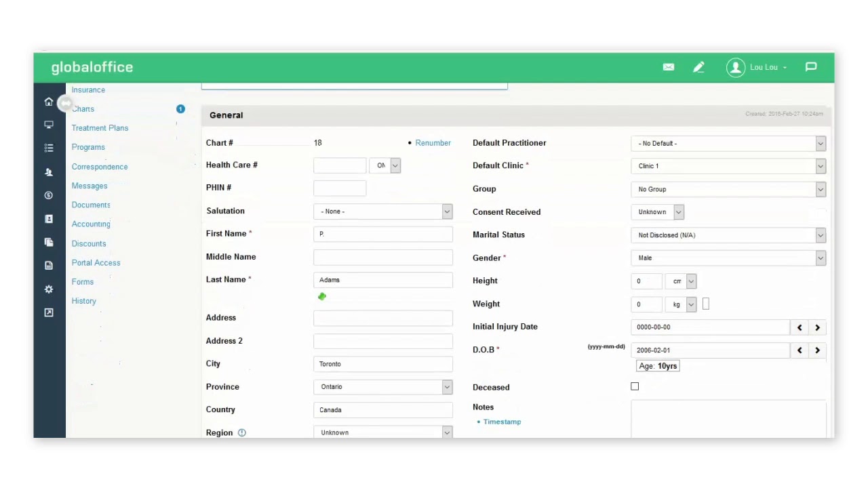868x488 pixels.
Task: Open the Gender dropdown showing Male
Action: coord(728,258)
